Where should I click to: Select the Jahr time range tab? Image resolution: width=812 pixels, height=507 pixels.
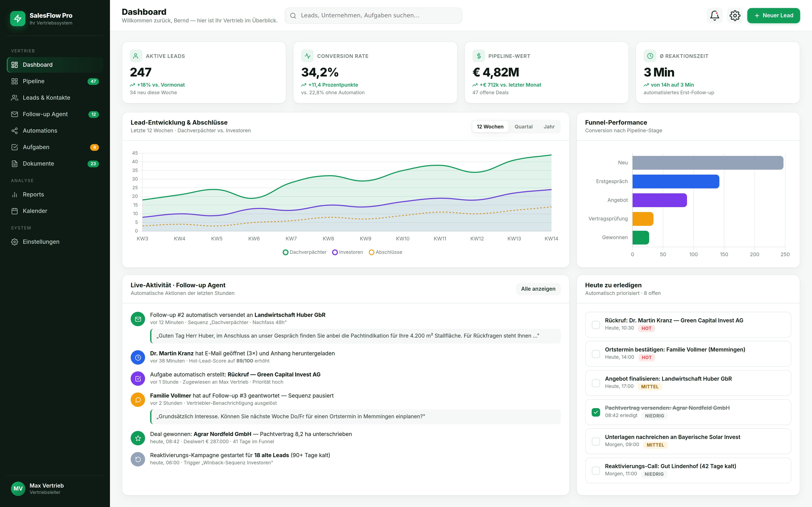[549, 126]
